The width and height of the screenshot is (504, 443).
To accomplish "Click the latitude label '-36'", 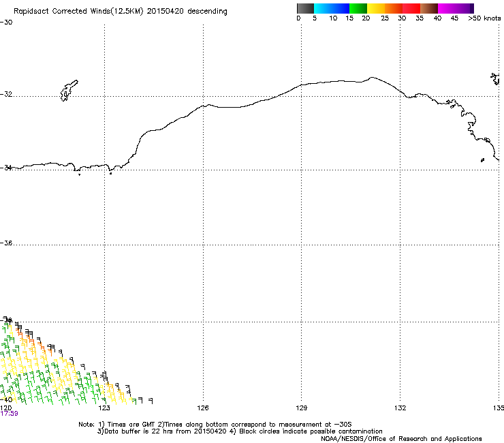I will click(x=6, y=243).
